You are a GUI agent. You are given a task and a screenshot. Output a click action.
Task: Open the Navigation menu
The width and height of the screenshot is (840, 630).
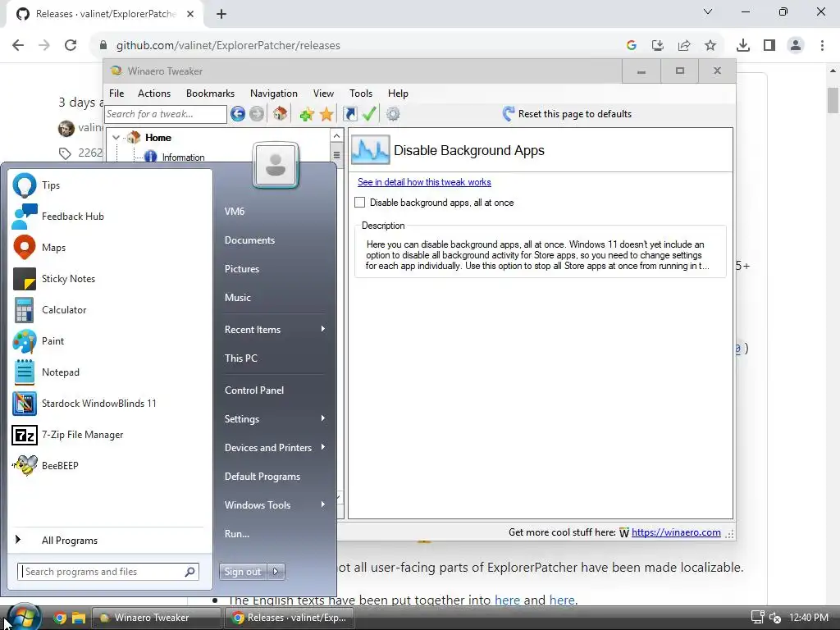pos(273,94)
